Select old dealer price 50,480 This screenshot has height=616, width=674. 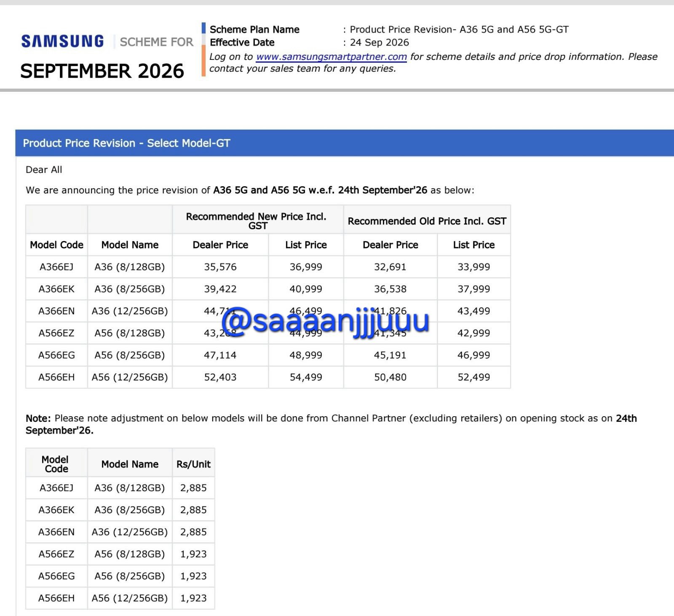pyautogui.click(x=390, y=377)
